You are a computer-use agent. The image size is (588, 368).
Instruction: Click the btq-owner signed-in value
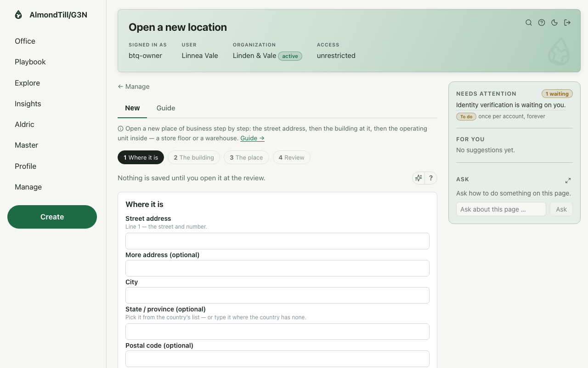pos(145,56)
